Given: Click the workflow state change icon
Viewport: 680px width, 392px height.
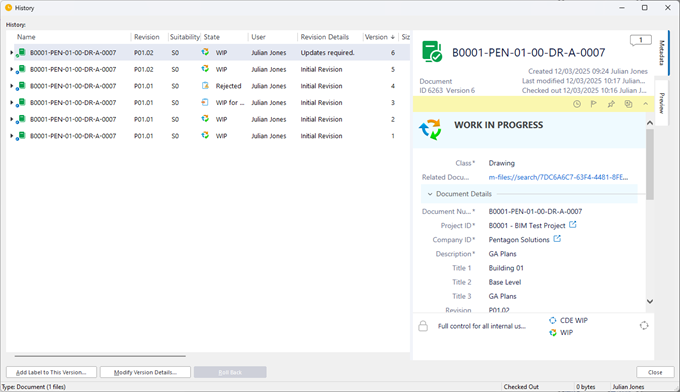Looking at the screenshot, I should (644, 326).
